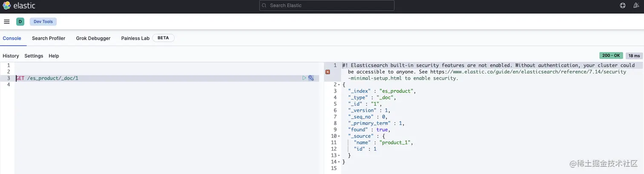Click the warning error marker icon
The width and height of the screenshot is (644, 174).
tap(328, 72)
